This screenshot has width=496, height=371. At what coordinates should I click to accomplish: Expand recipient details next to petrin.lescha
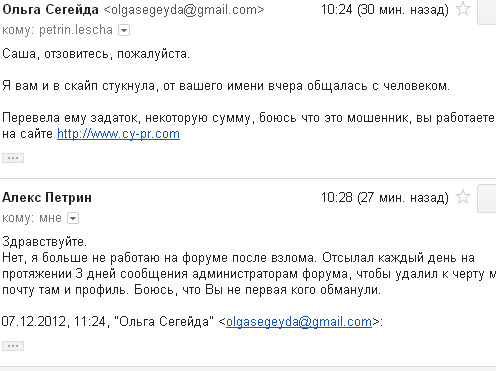pyautogui.click(x=124, y=30)
